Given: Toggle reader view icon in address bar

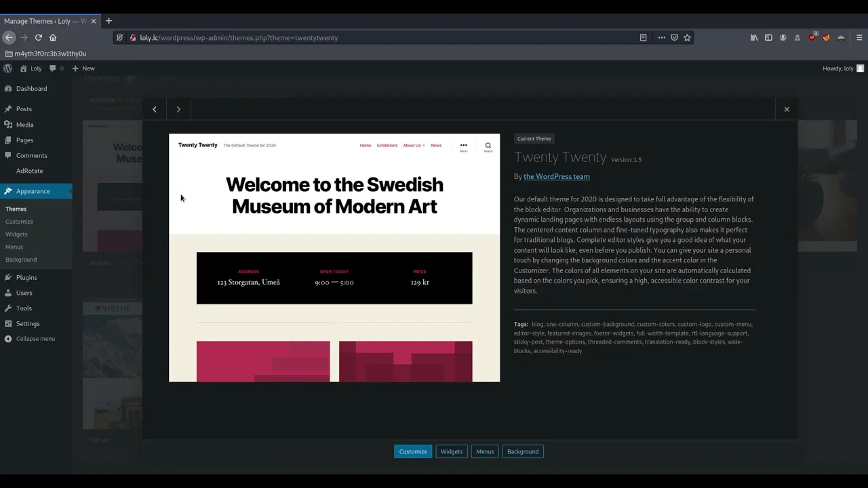Looking at the screenshot, I should click(643, 38).
